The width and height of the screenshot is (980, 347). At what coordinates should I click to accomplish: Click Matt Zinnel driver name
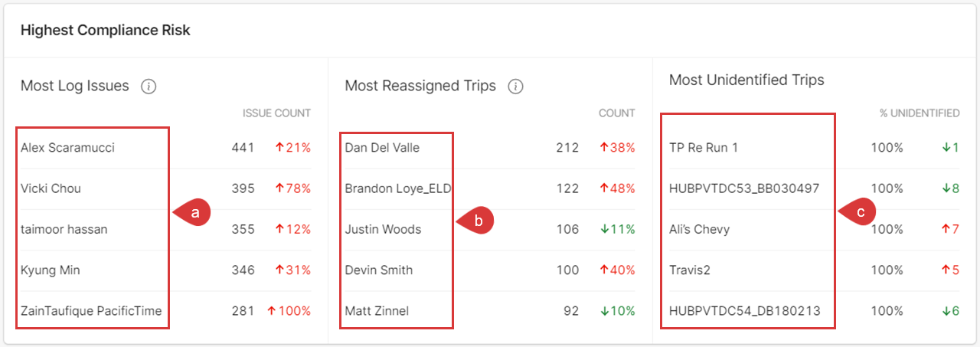coord(377,310)
